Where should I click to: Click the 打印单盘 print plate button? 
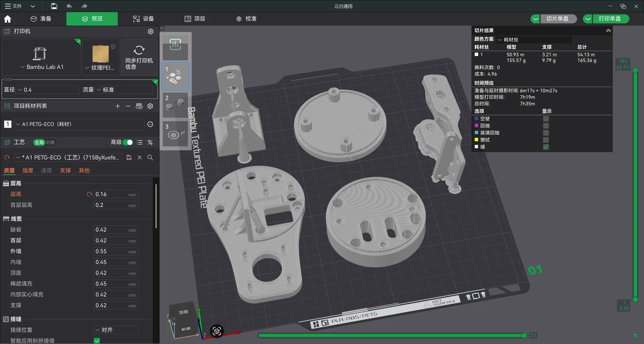click(609, 19)
